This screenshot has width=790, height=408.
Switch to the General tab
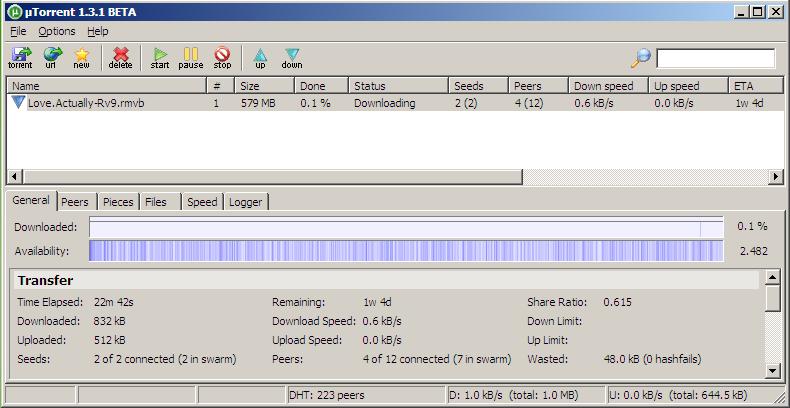pos(31,200)
